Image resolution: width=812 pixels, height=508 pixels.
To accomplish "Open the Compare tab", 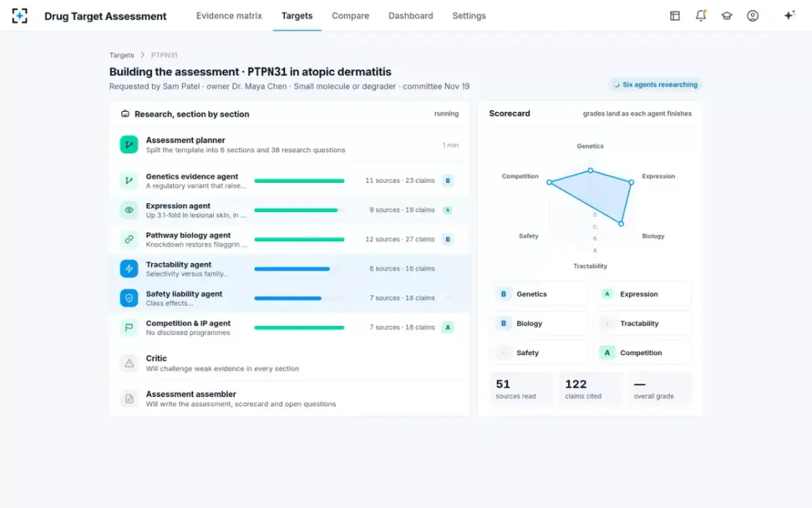I will [x=351, y=16].
